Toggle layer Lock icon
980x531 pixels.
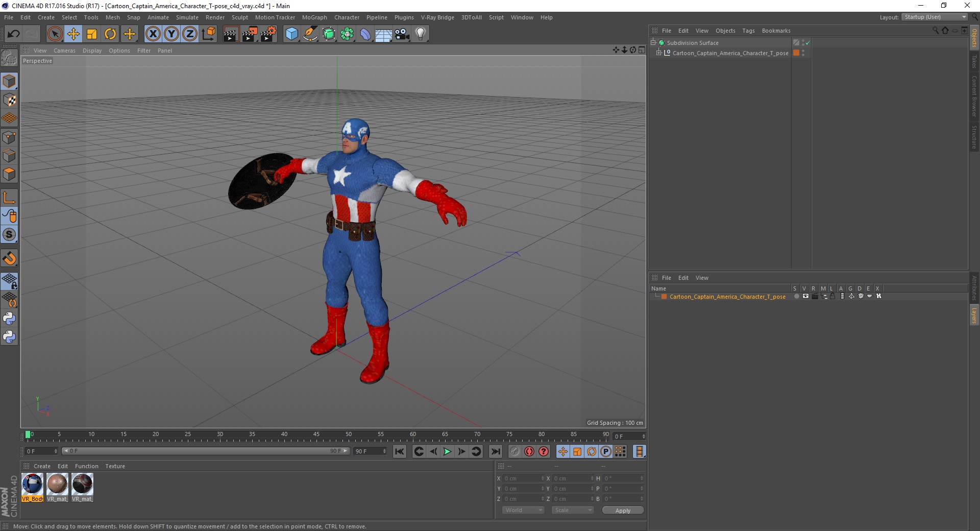[x=833, y=297]
